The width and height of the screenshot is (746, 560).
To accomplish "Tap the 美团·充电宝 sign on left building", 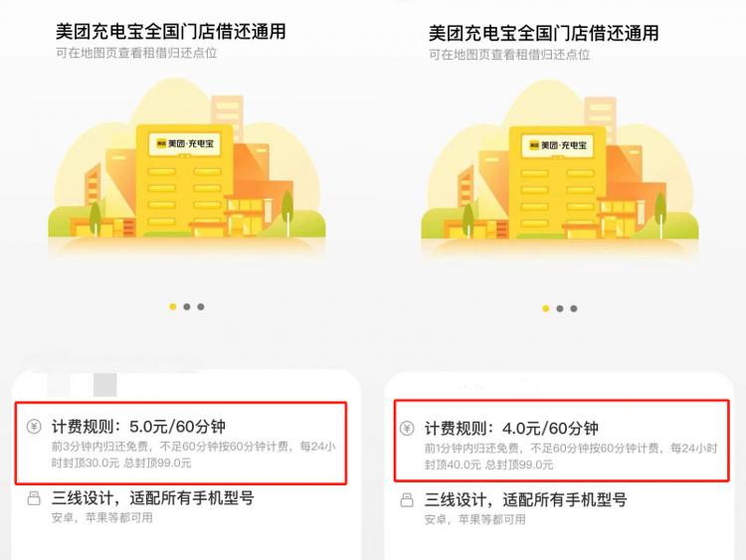I will tap(185, 143).
